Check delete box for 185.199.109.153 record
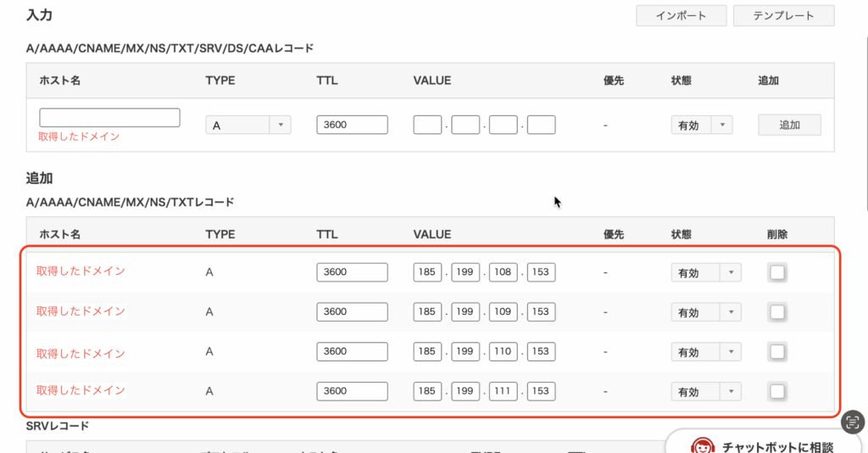Screen dimensions: 868x453 pyautogui.click(x=776, y=312)
